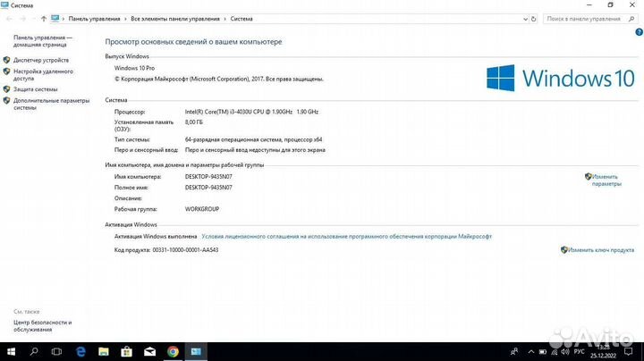The width and height of the screenshot is (644, 361).
Task: Click the search Control Panel field
Action: [x=589, y=19]
